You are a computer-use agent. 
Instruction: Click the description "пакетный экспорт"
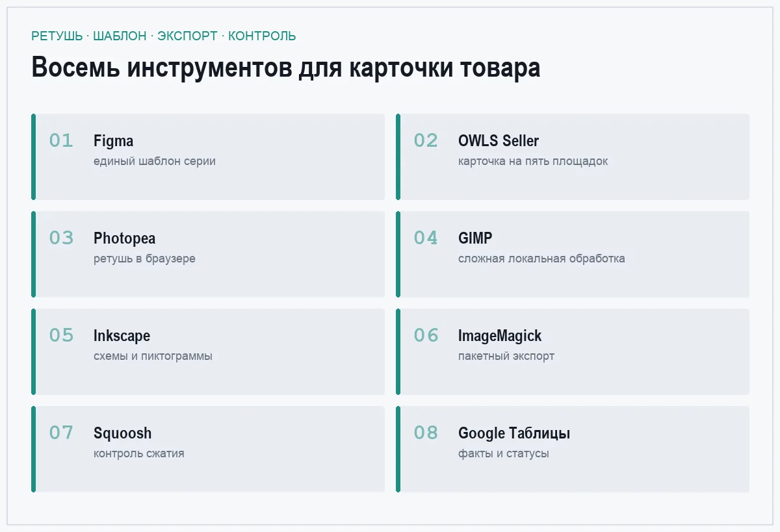coord(506,356)
